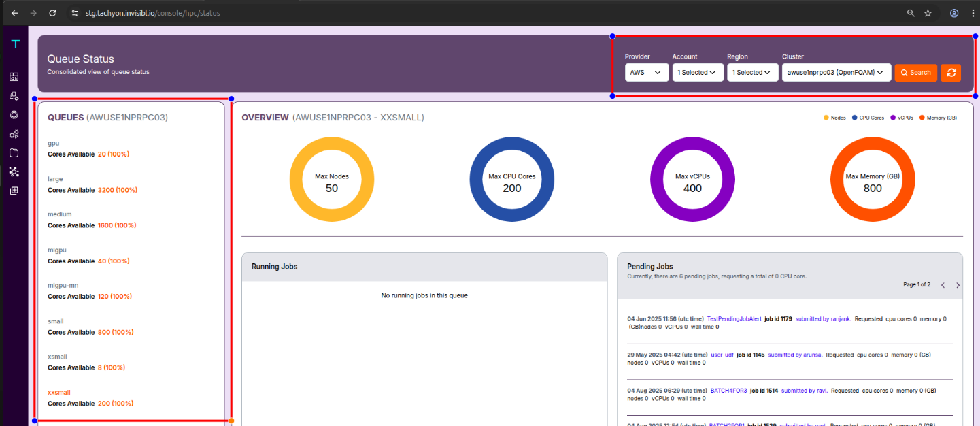Click the Max CPU Cores donut chart
Viewport: 980px width, 426px height.
click(x=512, y=179)
